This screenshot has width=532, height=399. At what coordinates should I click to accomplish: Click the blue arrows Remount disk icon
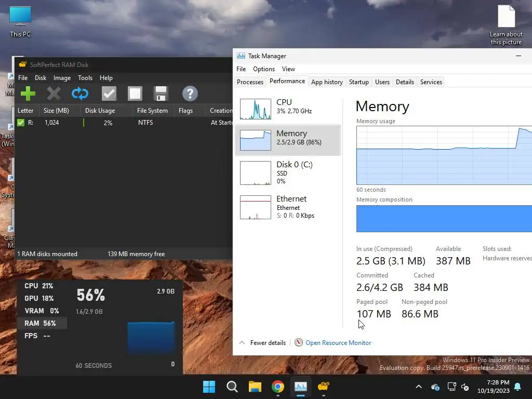tap(79, 94)
